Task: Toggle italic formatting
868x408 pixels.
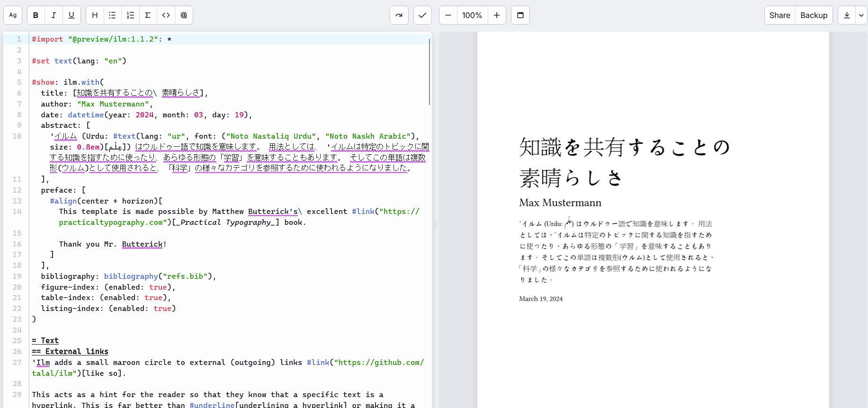Action: click(x=54, y=15)
